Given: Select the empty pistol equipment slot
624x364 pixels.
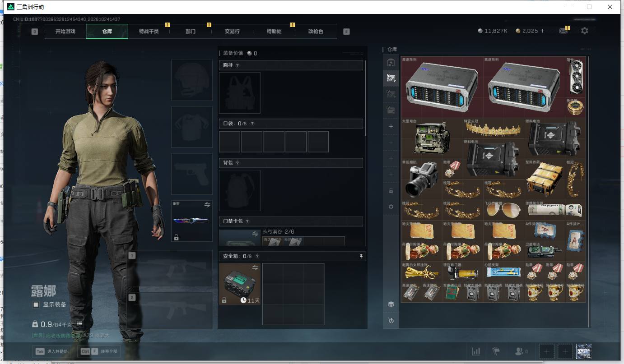Looking at the screenshot, I should click(x=192, y=174).
